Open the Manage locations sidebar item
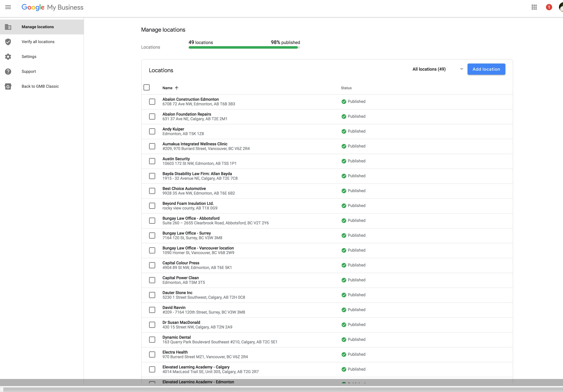Image resolution: width=563 pixels, height=392 pixels. point(42,27)
